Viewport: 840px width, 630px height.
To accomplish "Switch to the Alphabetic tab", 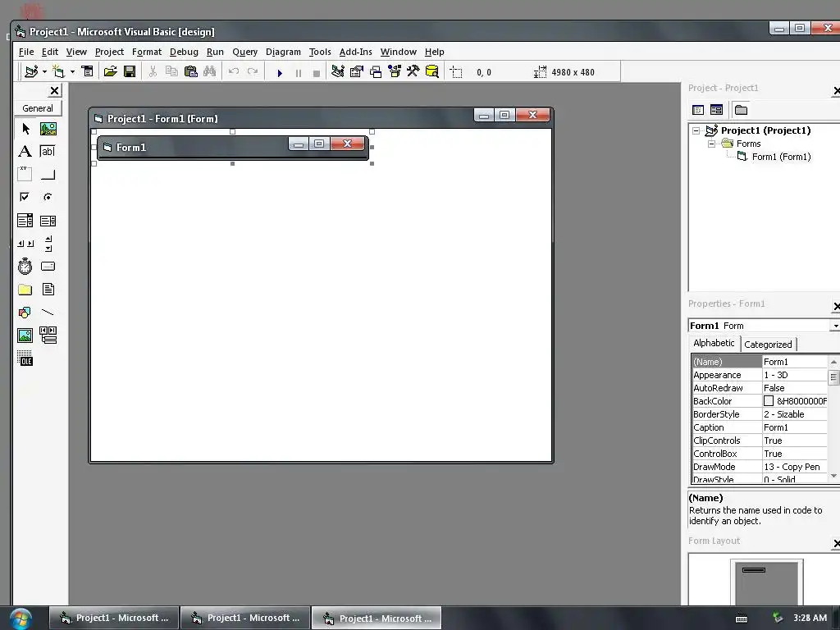I will click(714, 343).
